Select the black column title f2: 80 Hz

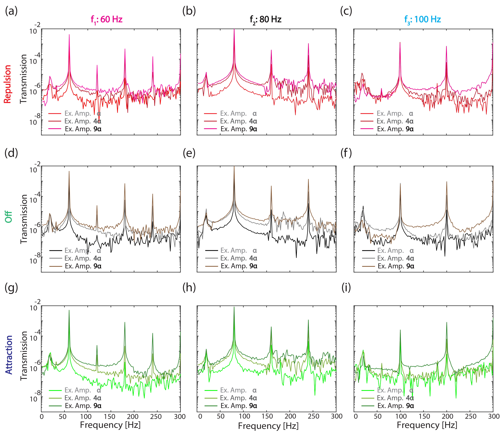coord(266,20)
